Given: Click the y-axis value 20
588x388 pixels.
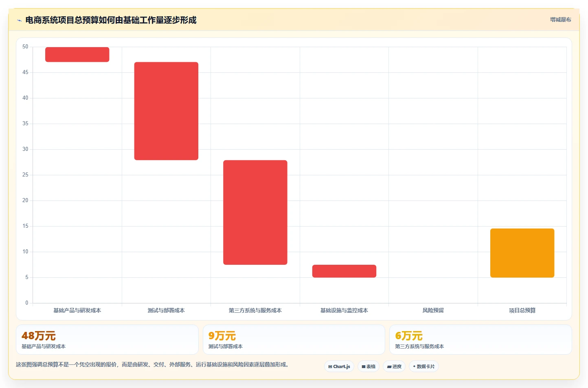Looking at the screenshot, I should point(25,201).
